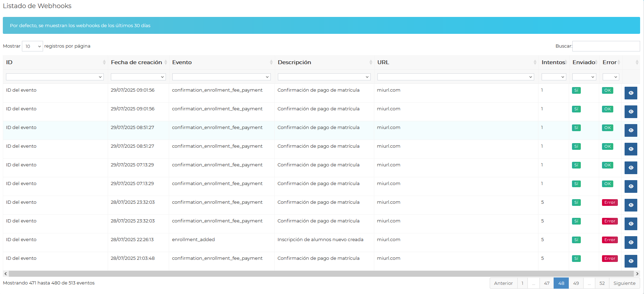Click the 'registros por página' label
Viewport: 644px width, 294px height.
pos(67,46)
